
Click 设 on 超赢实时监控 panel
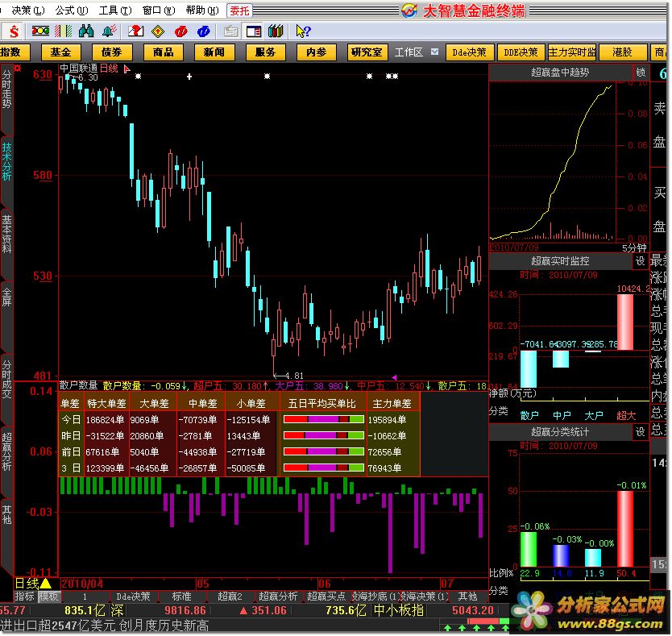pos(640,260)
